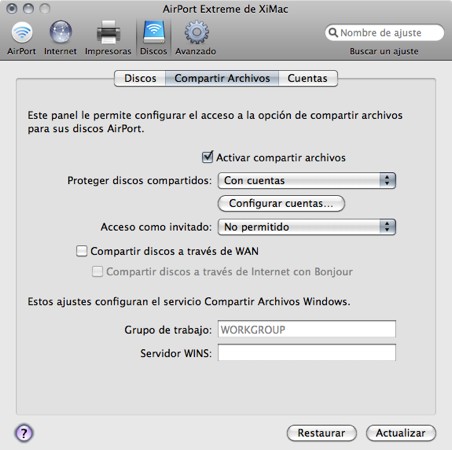Focus the Nombre de ajuste search field

(x=385, y=33)
